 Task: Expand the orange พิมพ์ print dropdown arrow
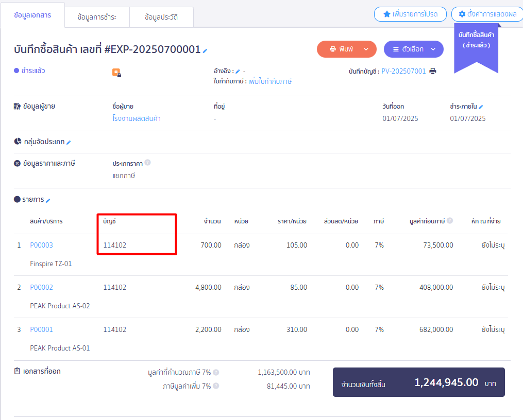coord(366,49)
